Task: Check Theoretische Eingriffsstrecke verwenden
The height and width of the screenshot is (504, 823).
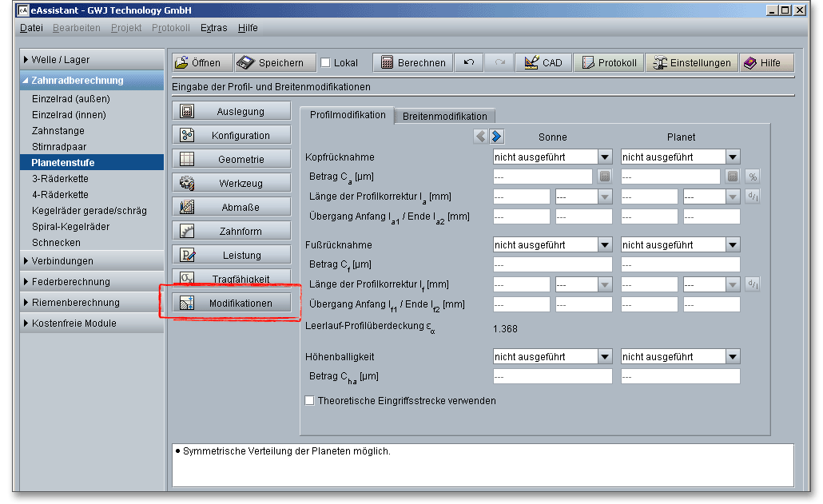Action: (x=310, y=401)
